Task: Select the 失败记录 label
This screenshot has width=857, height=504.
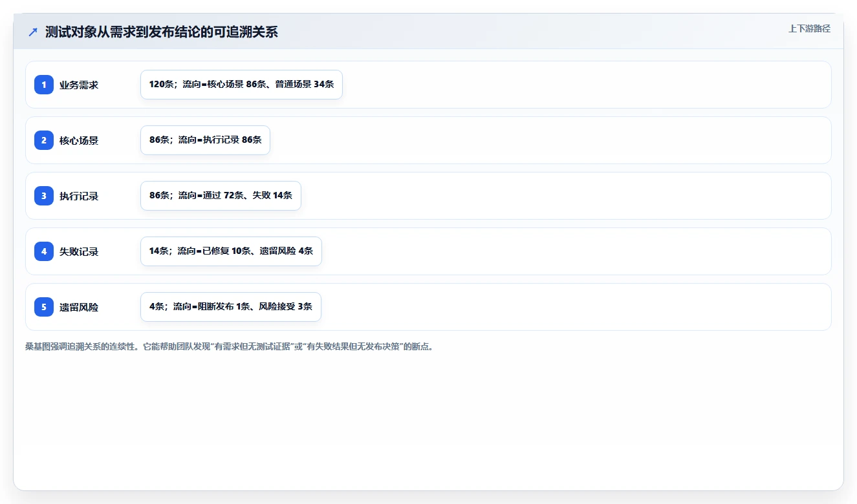Action: [x=79, y=251]
